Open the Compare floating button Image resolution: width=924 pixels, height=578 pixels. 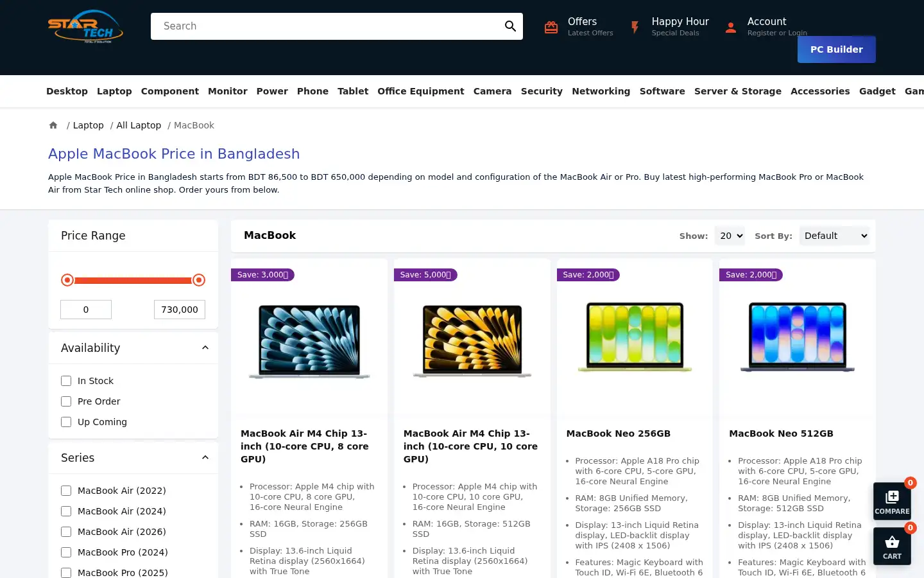(x=892, y=501)
